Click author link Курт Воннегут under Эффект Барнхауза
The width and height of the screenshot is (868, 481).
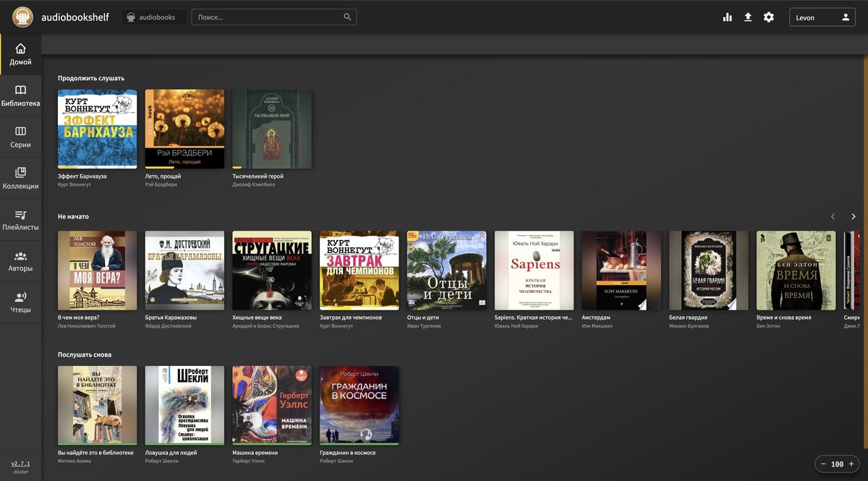[x=76, y=184]
